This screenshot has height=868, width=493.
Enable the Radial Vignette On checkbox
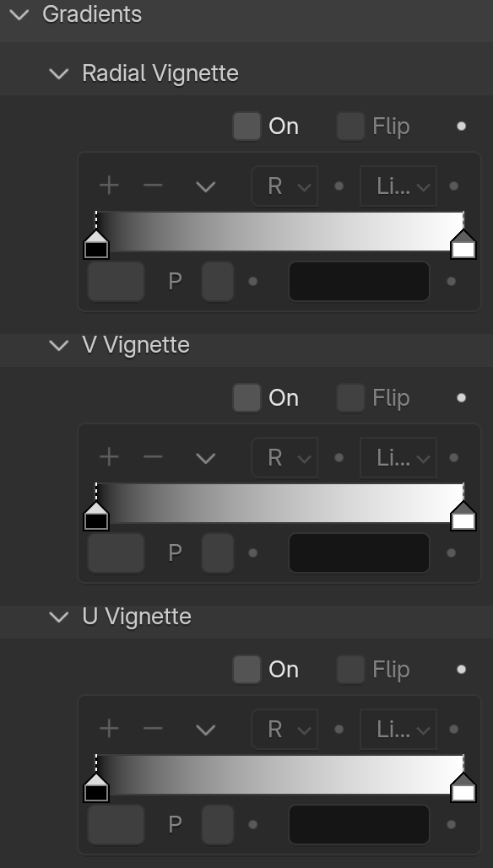[x=246, y=127]
